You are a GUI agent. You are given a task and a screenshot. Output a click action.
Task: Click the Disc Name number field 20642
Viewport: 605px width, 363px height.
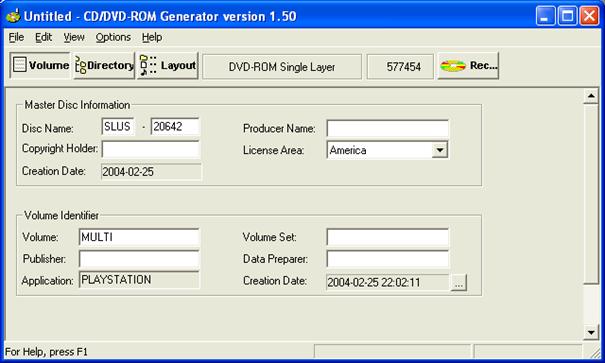(x=175, y=127)
